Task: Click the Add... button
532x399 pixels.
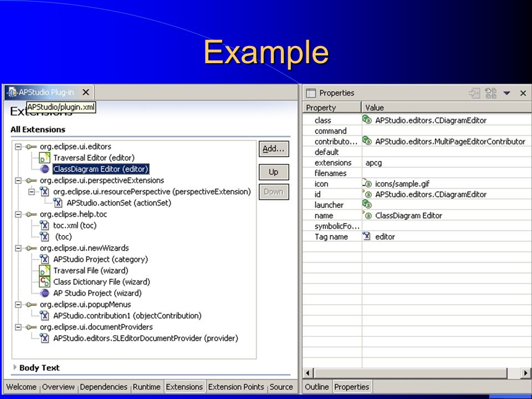Action: point(274,149)
